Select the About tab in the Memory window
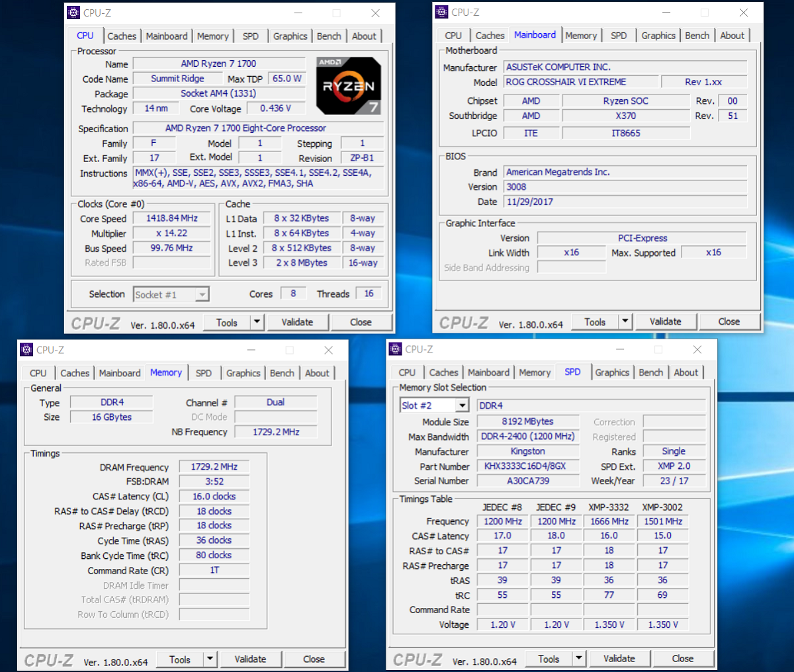The image size is (794, 672). [318, 373]
